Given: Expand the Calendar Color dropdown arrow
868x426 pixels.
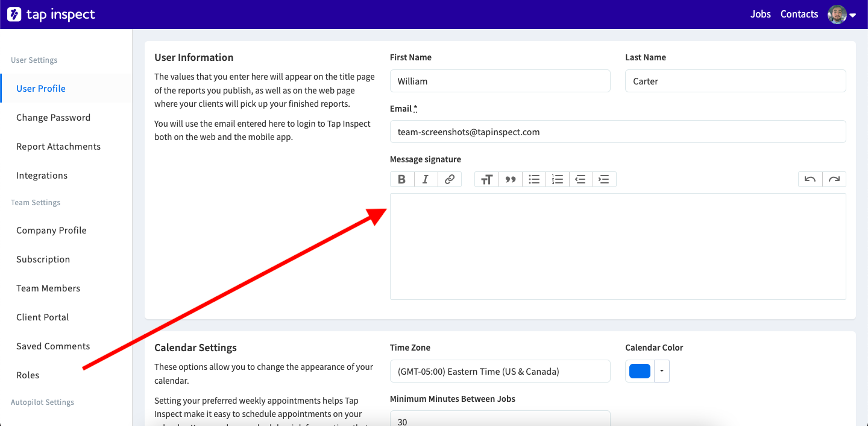Looking at the screenshot, I should click(662, 371).
